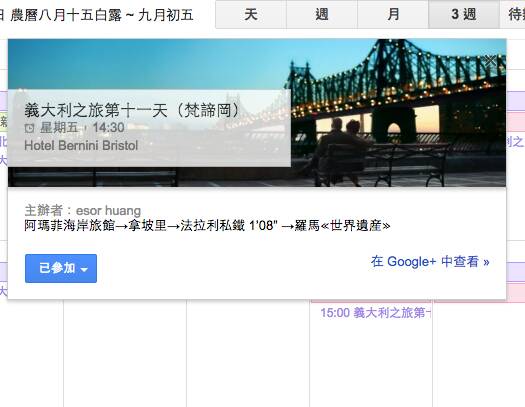Click the clock icon beside 星期五

(x=30, y=128)
